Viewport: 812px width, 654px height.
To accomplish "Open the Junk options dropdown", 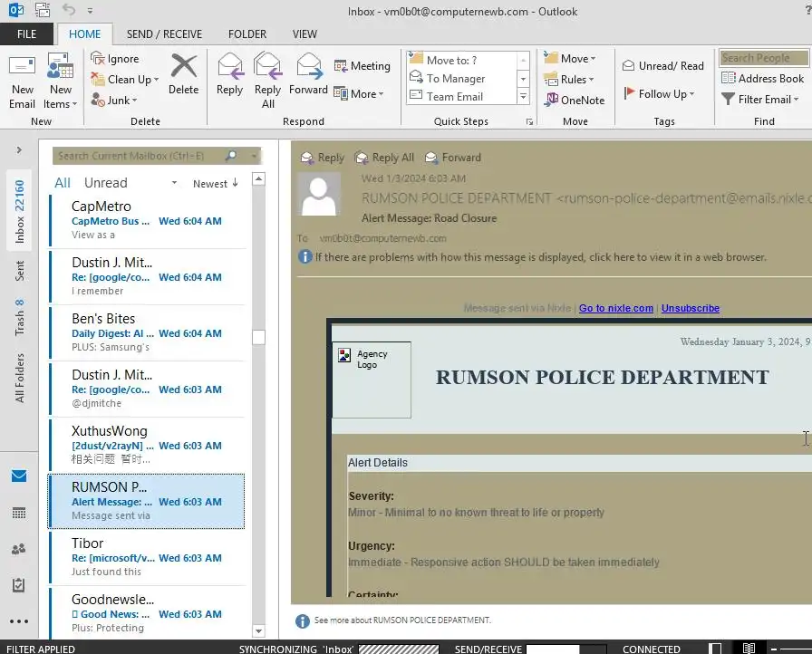I will pyautogui.click(x=114, y=100).
